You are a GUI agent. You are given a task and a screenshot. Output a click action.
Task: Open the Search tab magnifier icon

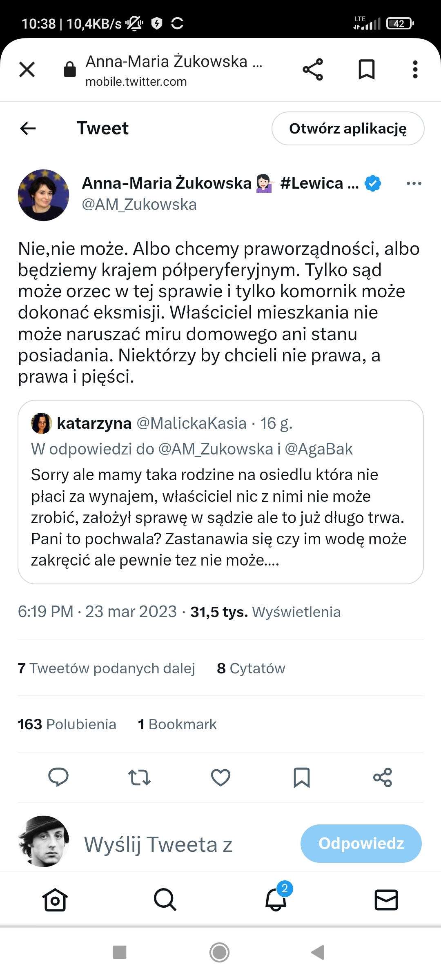click(x=165, y=900)
